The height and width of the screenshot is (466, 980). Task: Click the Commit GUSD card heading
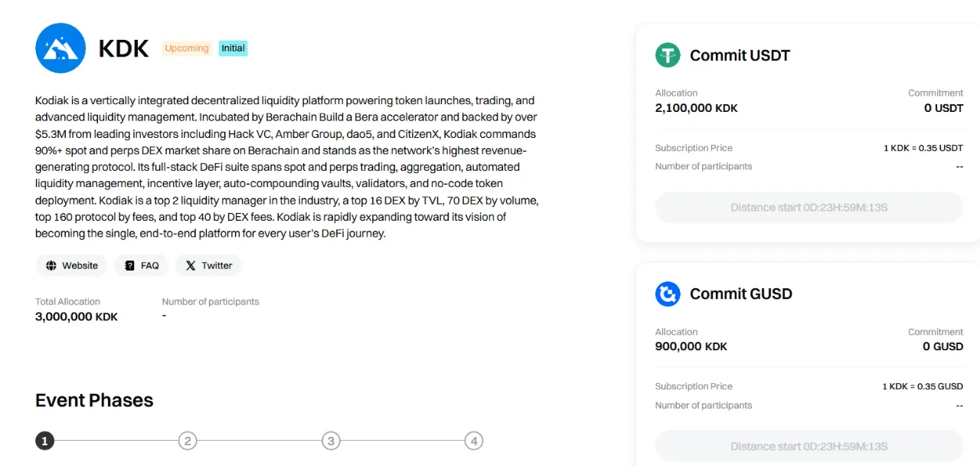(740, 294)
